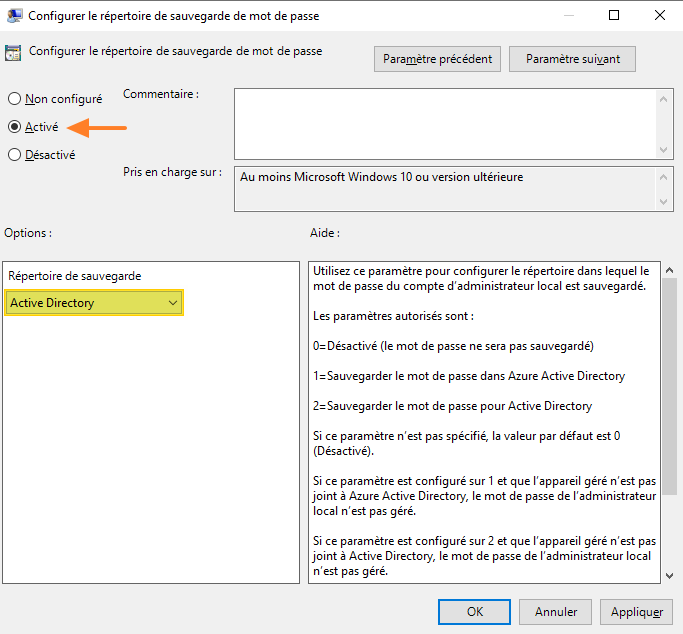Click the policy setting icon beside the heading
The image size is (683, 634).
point(13,53)
